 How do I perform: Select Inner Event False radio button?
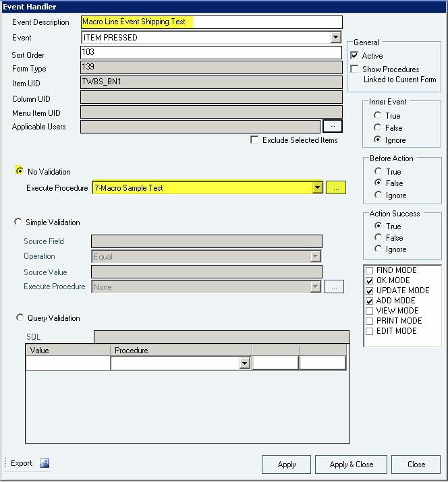point(377,127)
